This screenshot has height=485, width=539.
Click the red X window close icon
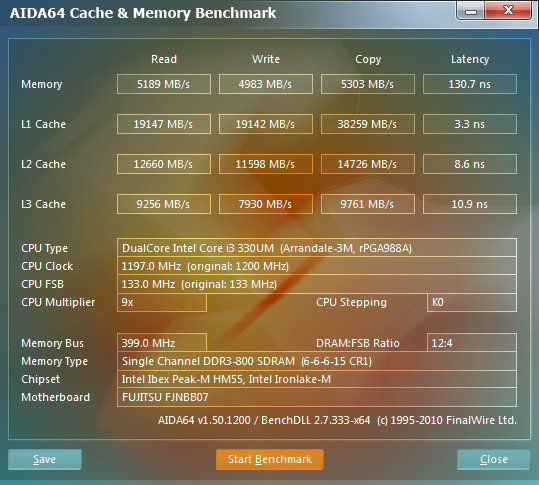[508, 11]
